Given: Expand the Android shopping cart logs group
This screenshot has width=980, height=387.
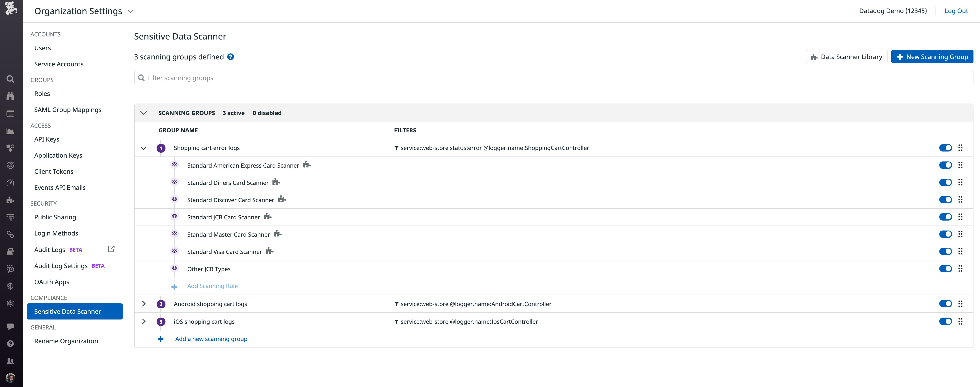Looking at the screenshot, I should [x=144, y=304].
